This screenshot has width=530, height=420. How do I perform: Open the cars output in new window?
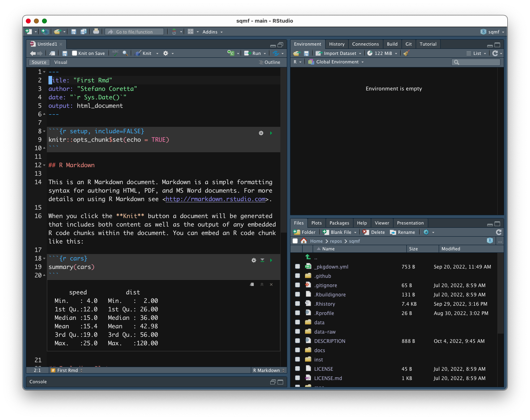(252, 284)
